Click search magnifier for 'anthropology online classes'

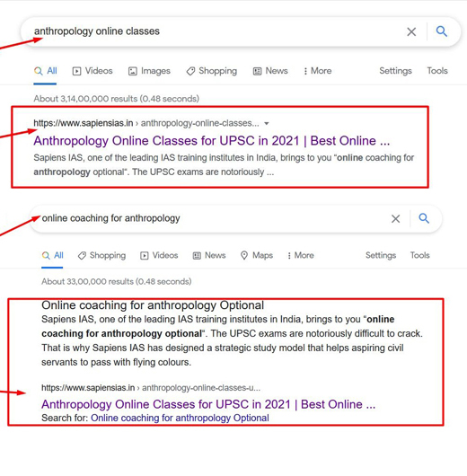pos(442,31)
